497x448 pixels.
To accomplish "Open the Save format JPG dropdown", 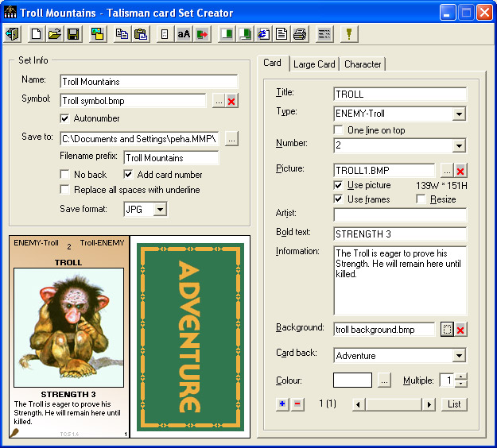I will pyautogui.click(x=161, y=209).
